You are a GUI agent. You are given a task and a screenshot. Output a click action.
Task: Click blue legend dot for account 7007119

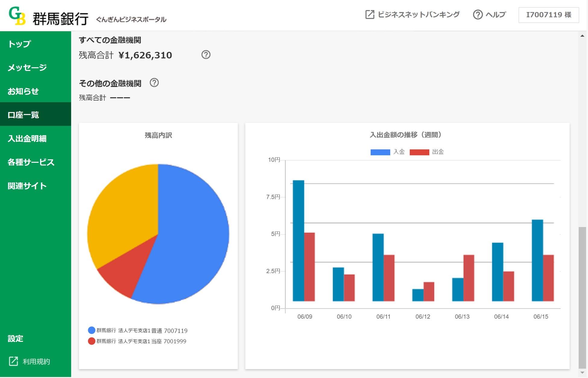[x=91, y=330]
